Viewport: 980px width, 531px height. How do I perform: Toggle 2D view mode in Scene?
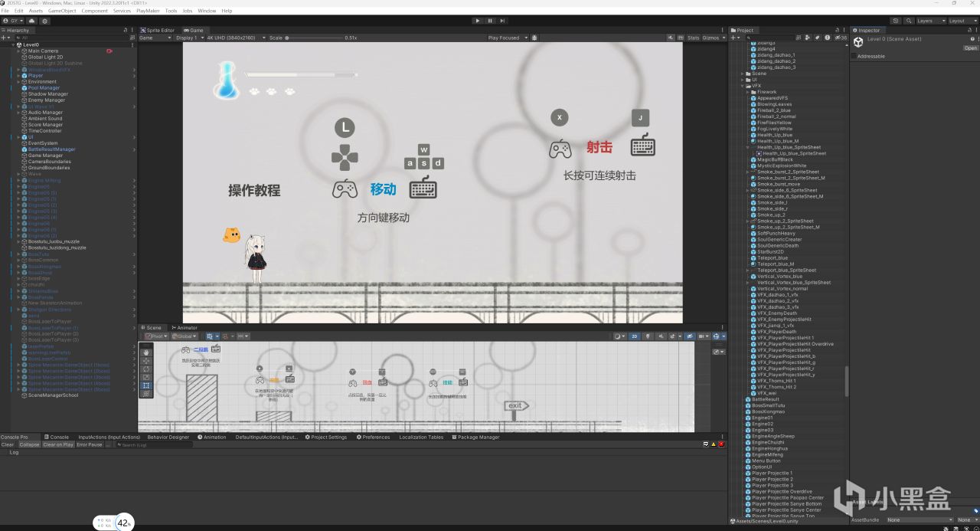click(635, 336)
